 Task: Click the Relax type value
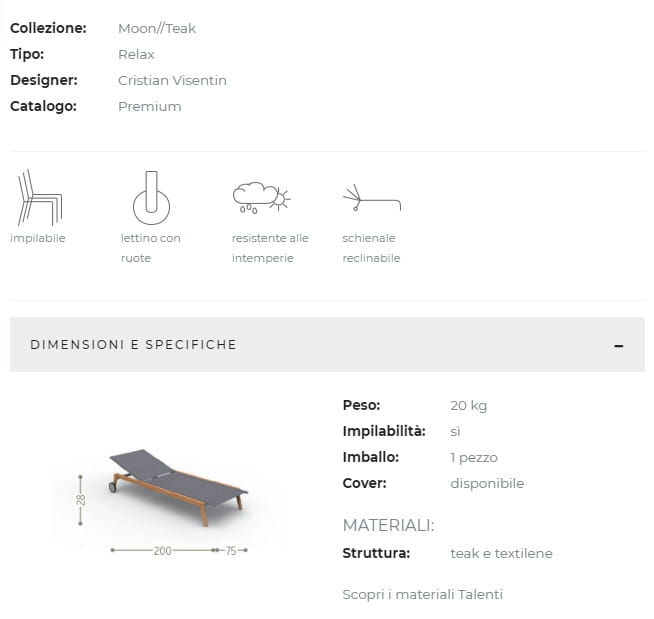(136, 54)
